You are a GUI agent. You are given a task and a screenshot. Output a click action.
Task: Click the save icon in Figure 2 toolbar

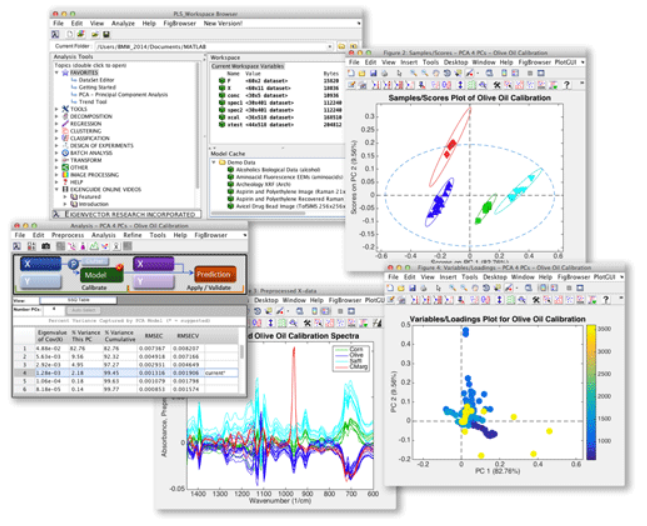[373, 73]
